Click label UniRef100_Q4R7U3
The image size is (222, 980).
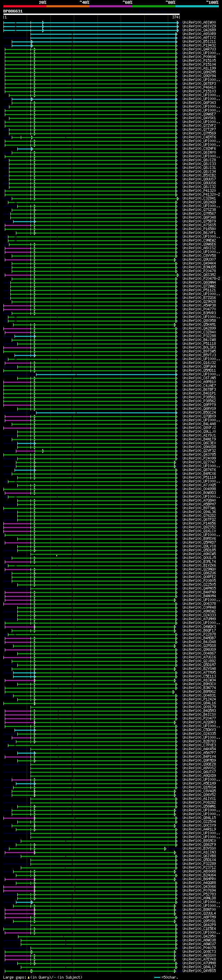(x=199, y=49)
